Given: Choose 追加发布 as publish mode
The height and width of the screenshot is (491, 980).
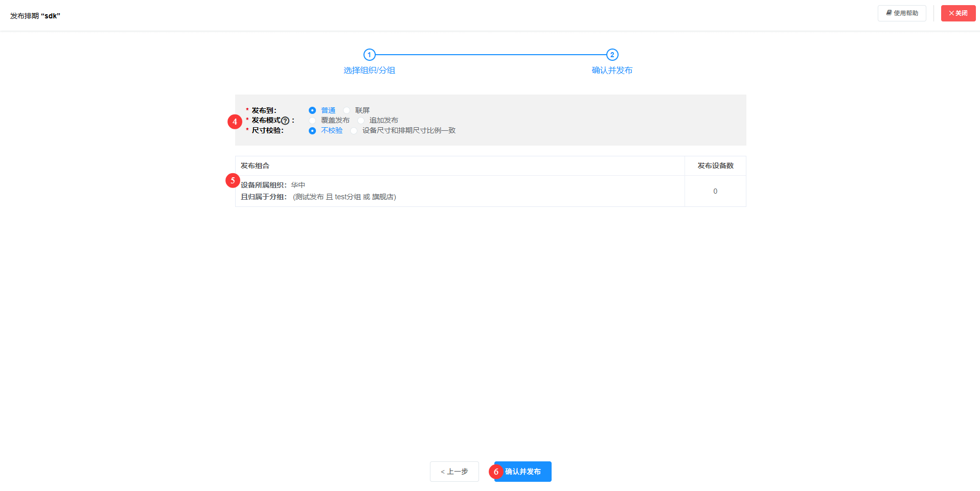Looking at the screenshot, I should 361,121.
